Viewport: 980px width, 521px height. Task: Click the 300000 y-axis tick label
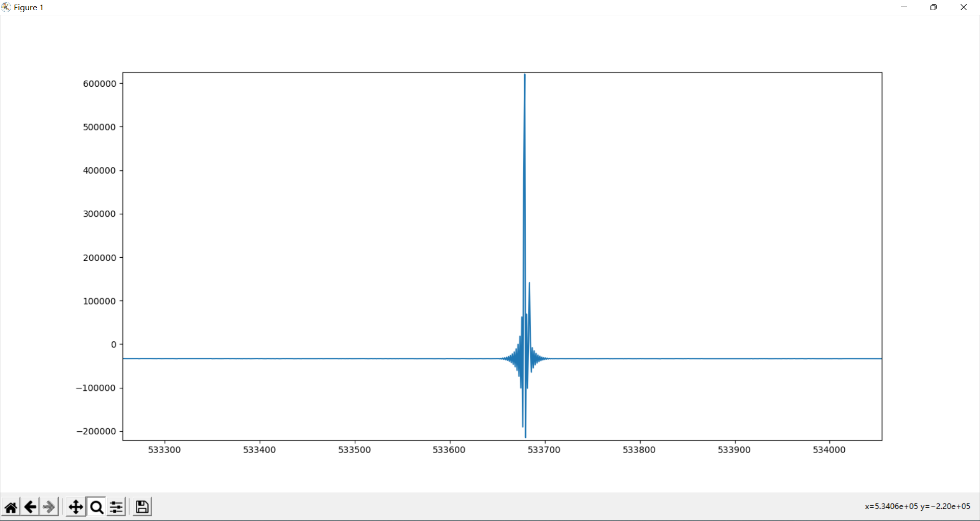(100, 214)
